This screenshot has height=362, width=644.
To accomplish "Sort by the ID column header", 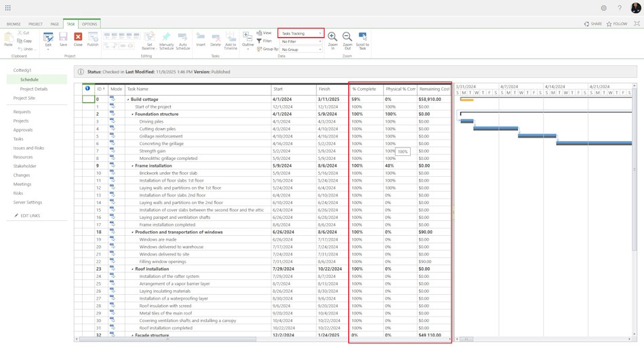I will coord(101,89).
